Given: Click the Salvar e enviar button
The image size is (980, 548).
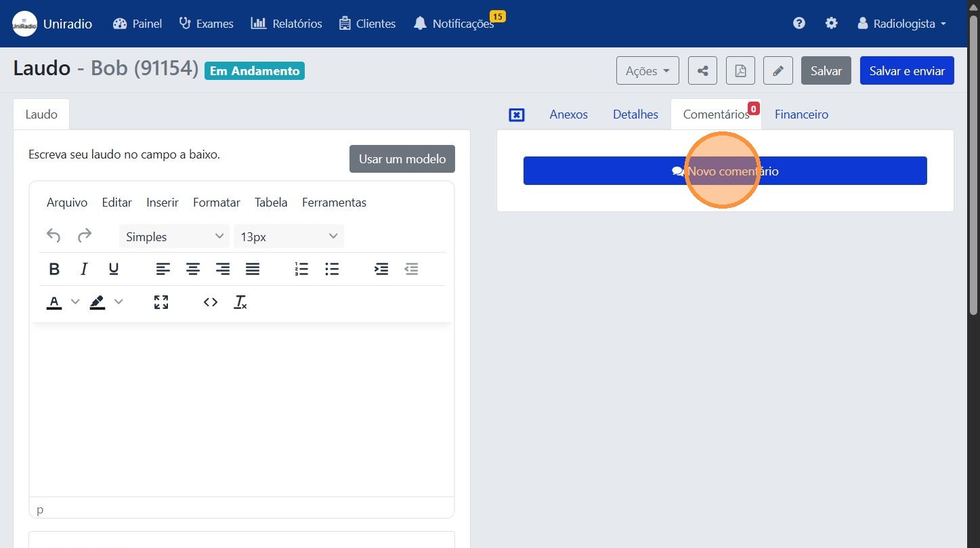Looking at the screenshot, I should point(906,71).
